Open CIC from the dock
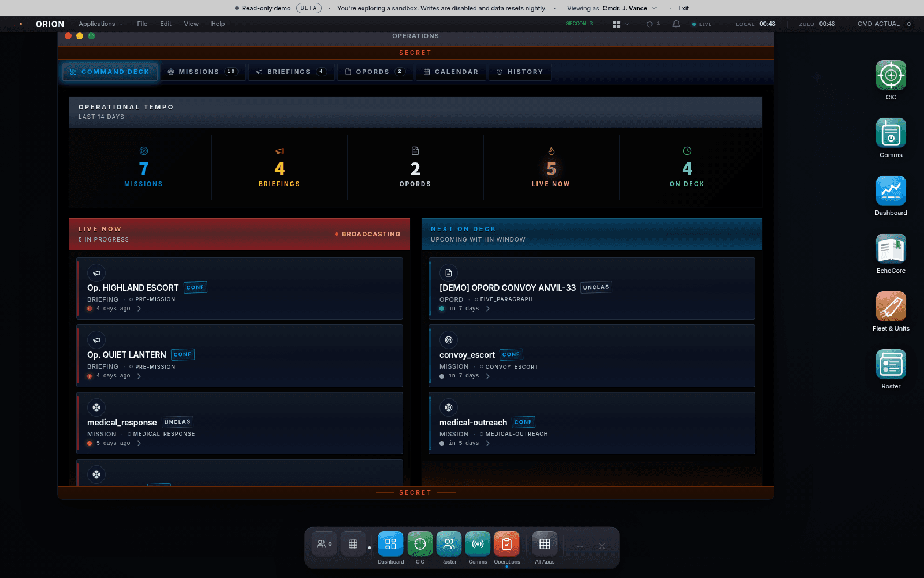Viewport: 924px width, 578px height. click(420, 544)
